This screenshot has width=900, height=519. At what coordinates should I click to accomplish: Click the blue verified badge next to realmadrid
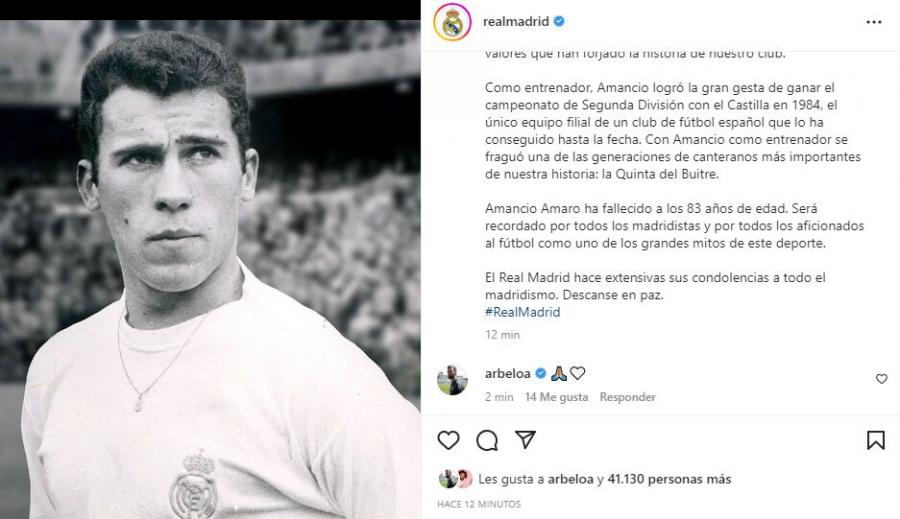tap(559, 21)
